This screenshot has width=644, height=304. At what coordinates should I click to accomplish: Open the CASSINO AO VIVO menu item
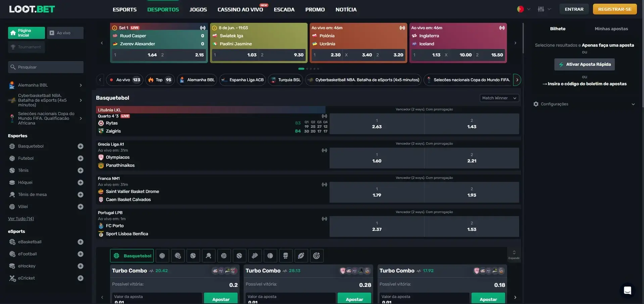pos(240,9)
